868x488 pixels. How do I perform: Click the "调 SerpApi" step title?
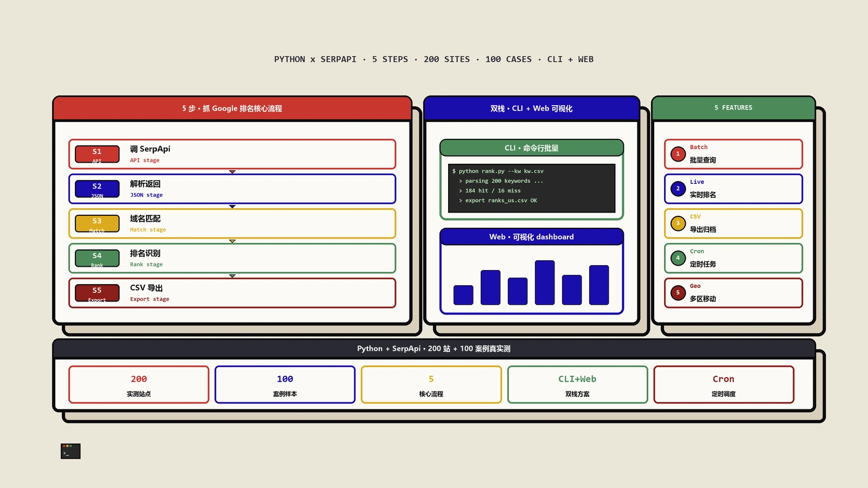pyautogui.click(x=150, y=149)
